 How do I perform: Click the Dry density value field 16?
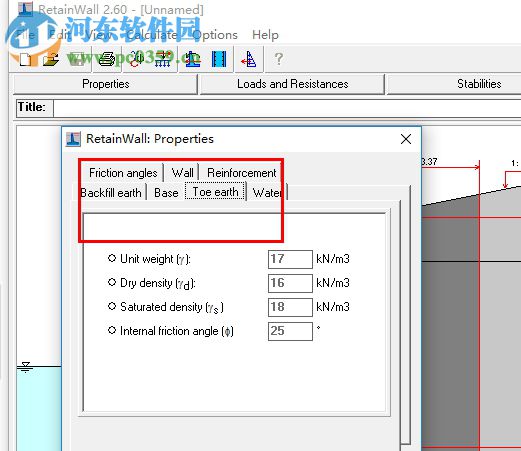[290, 283]
